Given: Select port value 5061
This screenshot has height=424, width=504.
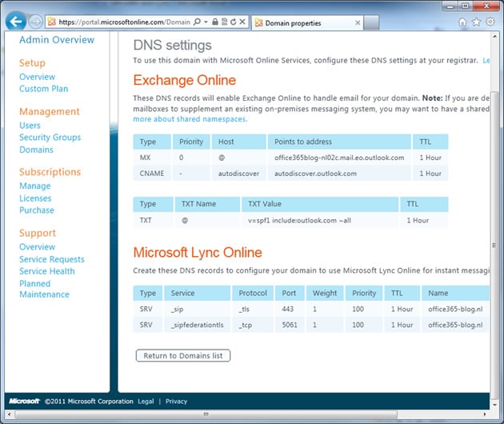Looking at the screenshot, I should [x=290, y=325].
